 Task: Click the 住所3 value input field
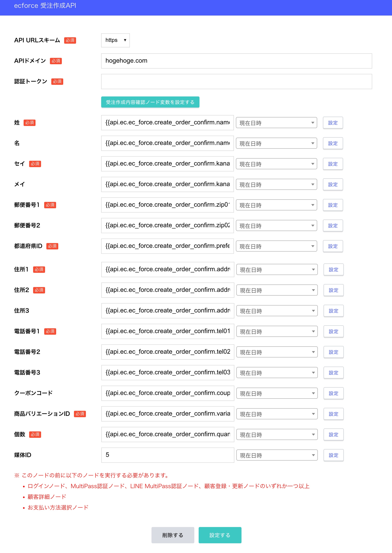coord(168,311)
